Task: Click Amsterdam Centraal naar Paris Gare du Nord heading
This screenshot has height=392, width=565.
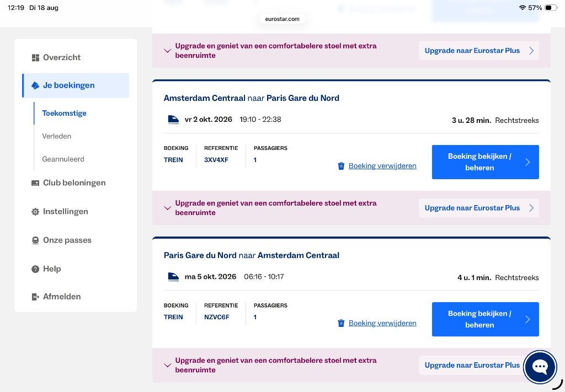Action: [252, 98]
